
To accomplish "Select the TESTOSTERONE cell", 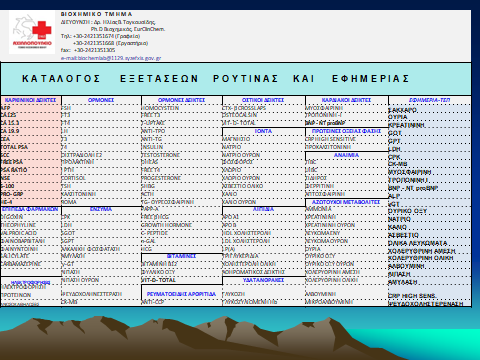I will tap(161, 155).
